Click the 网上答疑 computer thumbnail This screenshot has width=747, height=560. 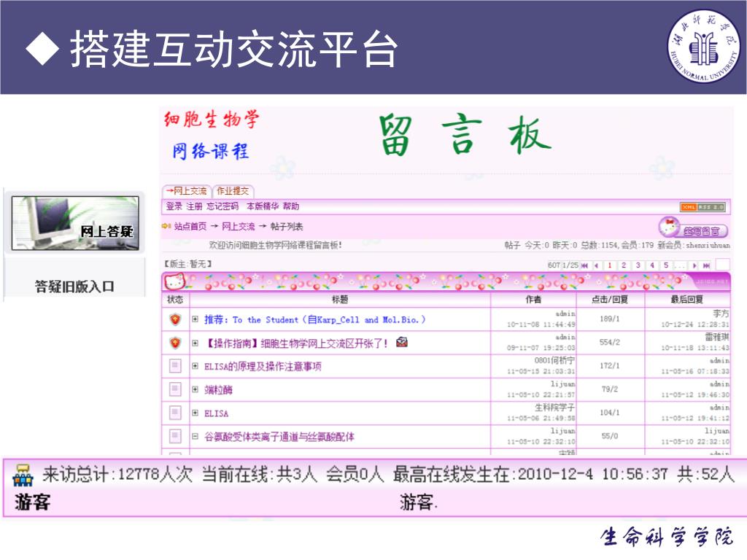pos(74,223)
